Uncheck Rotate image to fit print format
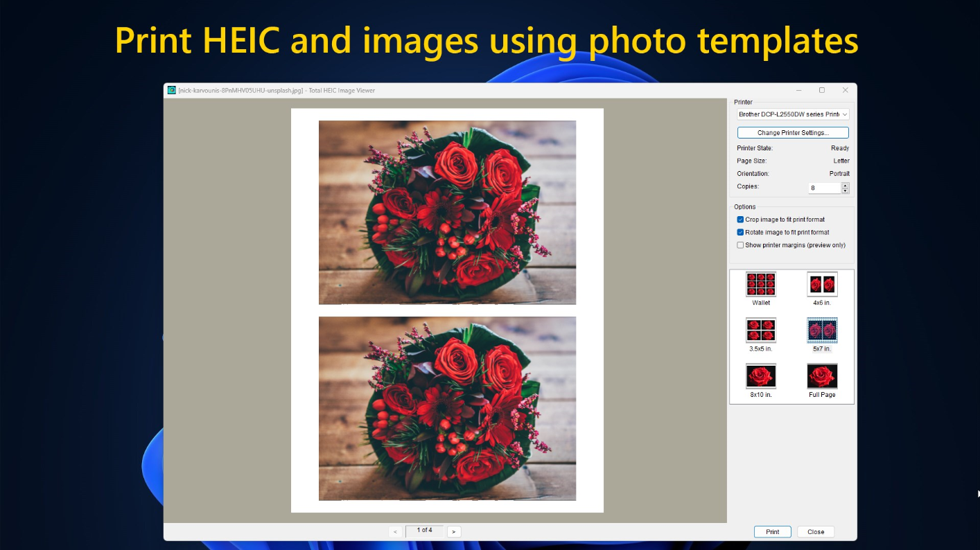Viewport: 980px width, 550px height. pos(740,232)
